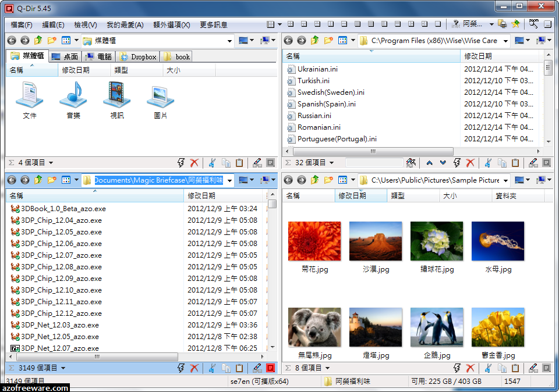559x392 pixels.
Task: Open the 音樂 music library icon
Action: point(73,100)
